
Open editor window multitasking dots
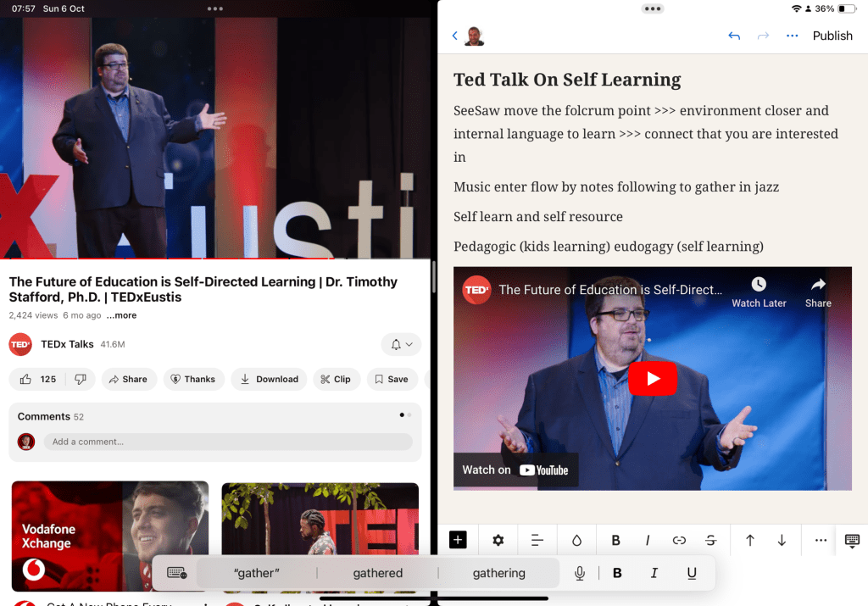tap(652, 8)
